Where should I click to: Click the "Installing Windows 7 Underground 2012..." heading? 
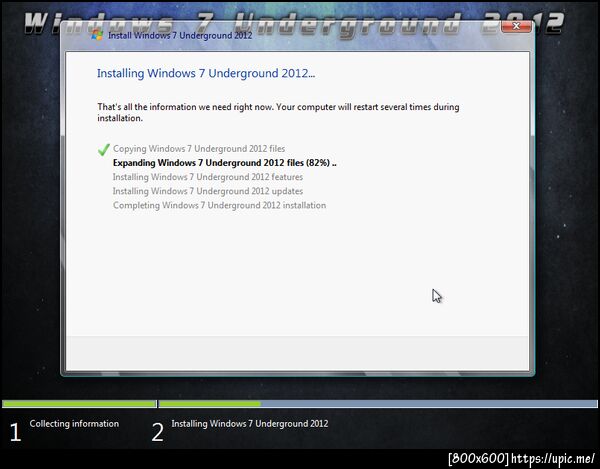pyautogui.click(x=206, y=73)
